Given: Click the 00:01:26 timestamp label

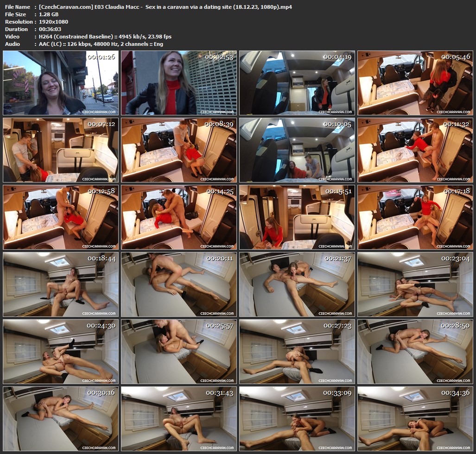Looking at the screenshot, I should tap(101, 57).
